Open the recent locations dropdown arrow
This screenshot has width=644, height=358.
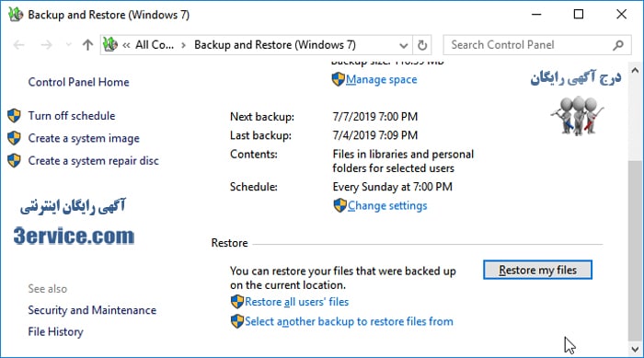pos(69,45)
